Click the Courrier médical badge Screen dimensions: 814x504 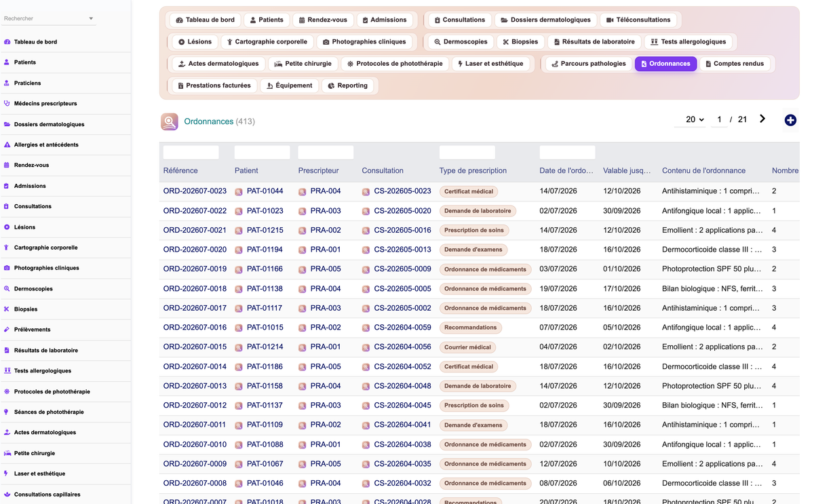click(x=467, y=347)
